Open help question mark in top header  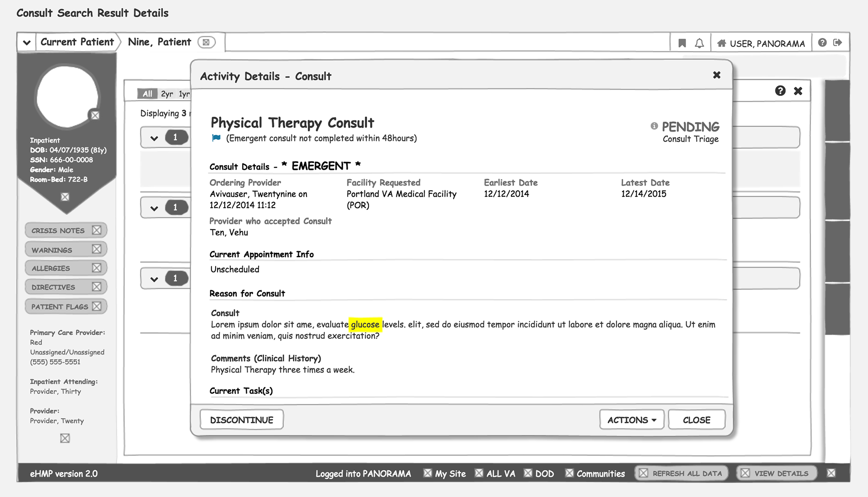point(822,43)
